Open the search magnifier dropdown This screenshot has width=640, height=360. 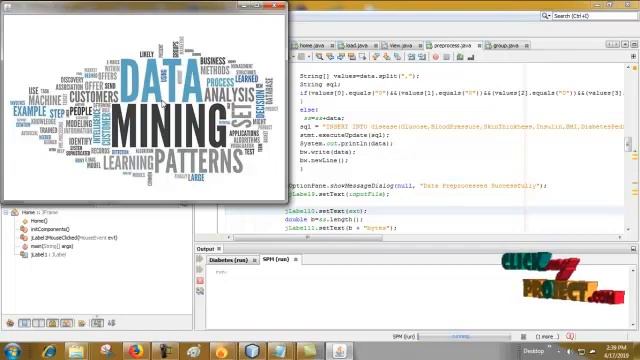pos(546,16)
